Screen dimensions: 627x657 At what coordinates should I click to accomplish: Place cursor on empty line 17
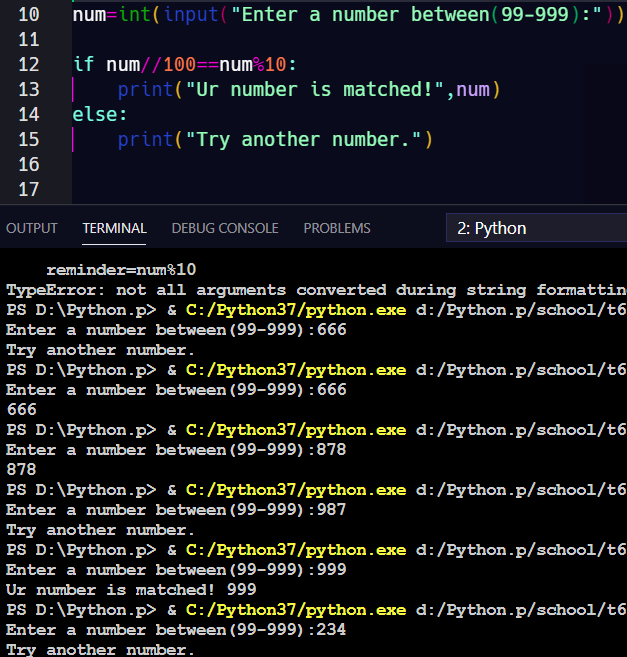(x=300, y=190)
